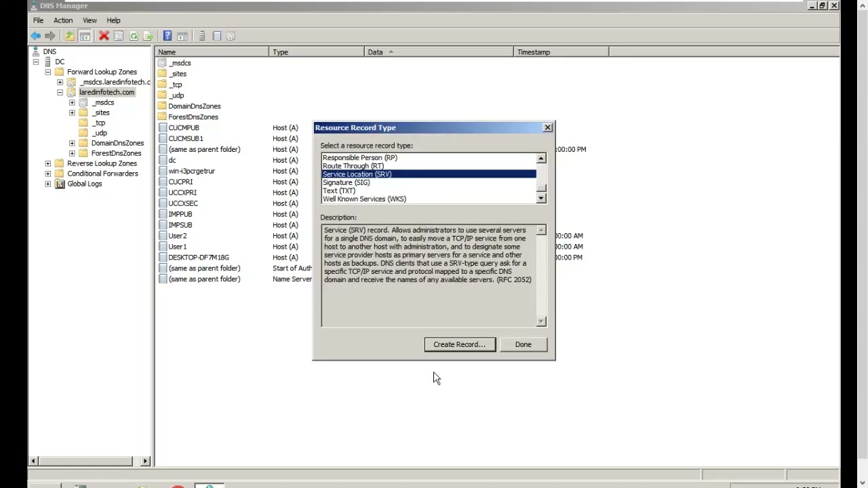The image size is (868, 488).
Task: Click the Forward arrow toolbar icon
Action: coord(50,36)
